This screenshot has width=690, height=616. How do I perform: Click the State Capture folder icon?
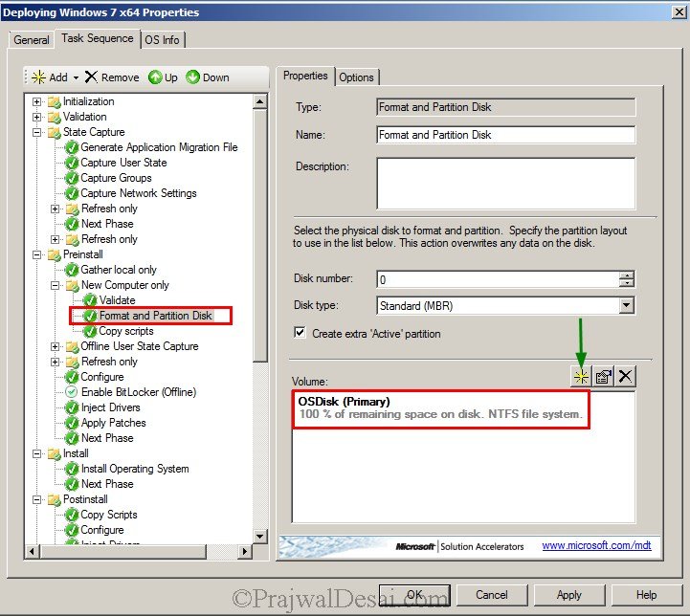55,132
